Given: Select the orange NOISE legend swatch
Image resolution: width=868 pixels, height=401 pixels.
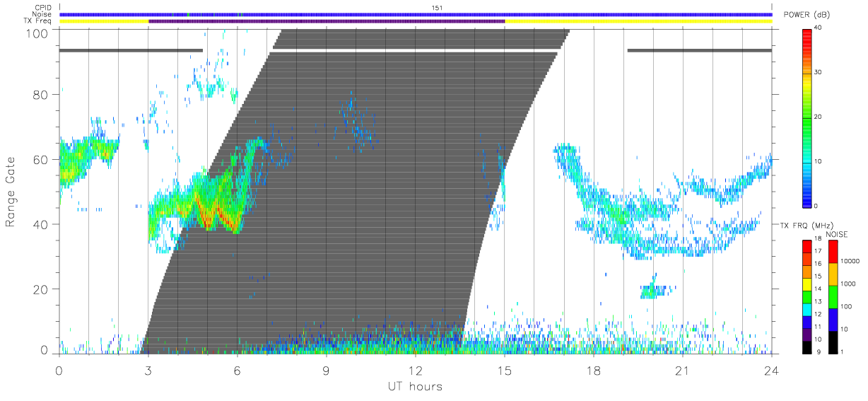Looking at the screenshot, I should click(833, 274).
